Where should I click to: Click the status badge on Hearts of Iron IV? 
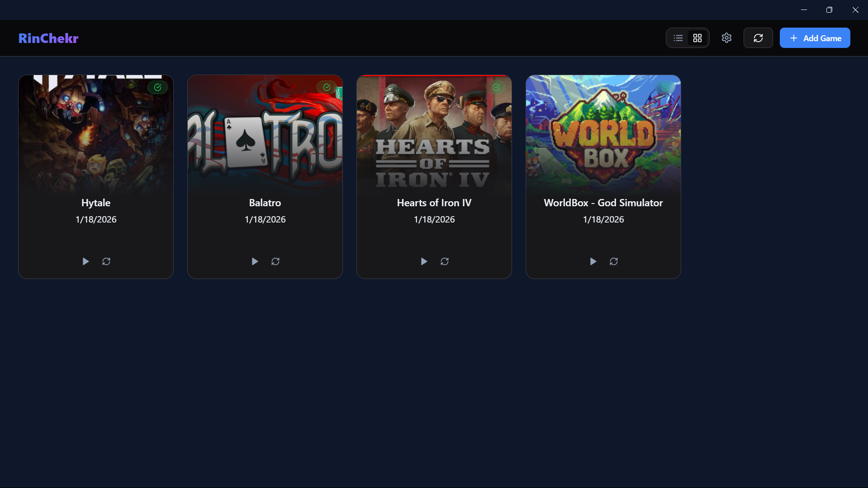496,87
